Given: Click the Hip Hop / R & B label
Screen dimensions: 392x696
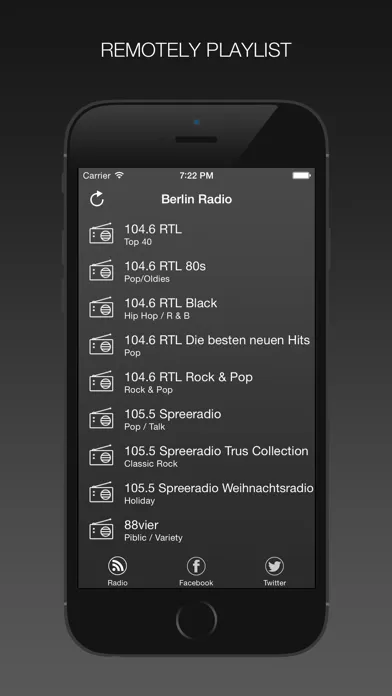Looking at the screenshot, I should 157,316.
